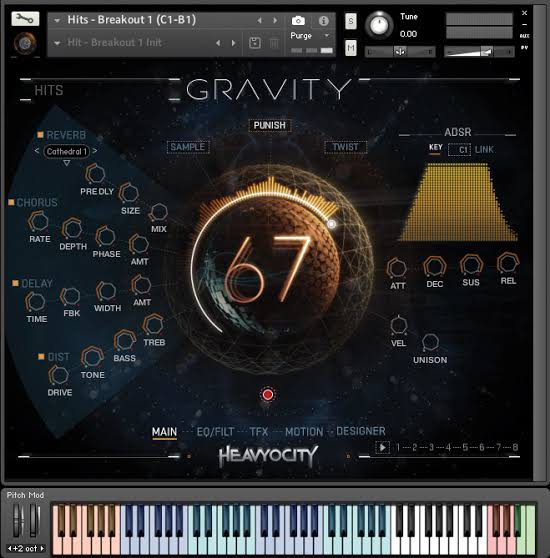Adjust the output volume slider
This screenshot has height=558, width=550.
pyautogui.click(x=479, y=52)
